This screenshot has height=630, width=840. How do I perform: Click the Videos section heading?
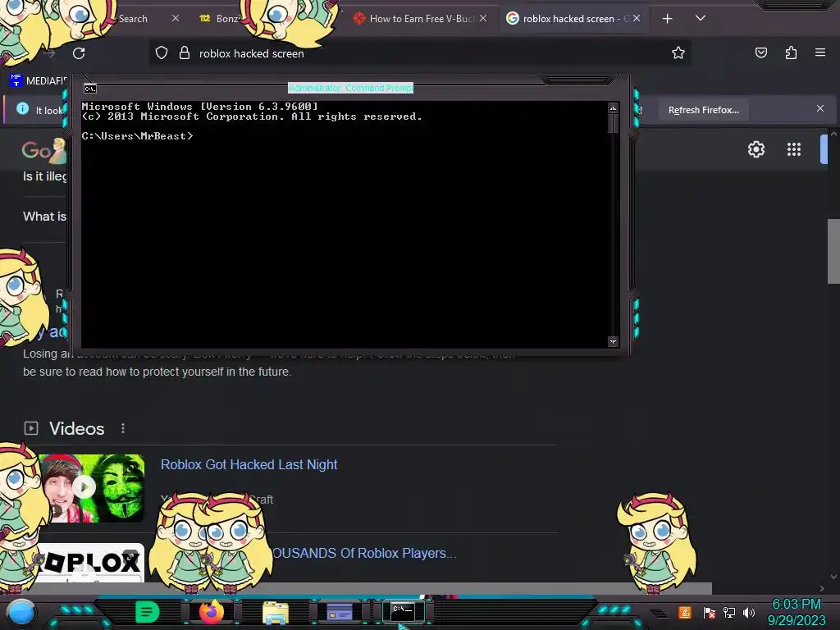tap(76, 428)
